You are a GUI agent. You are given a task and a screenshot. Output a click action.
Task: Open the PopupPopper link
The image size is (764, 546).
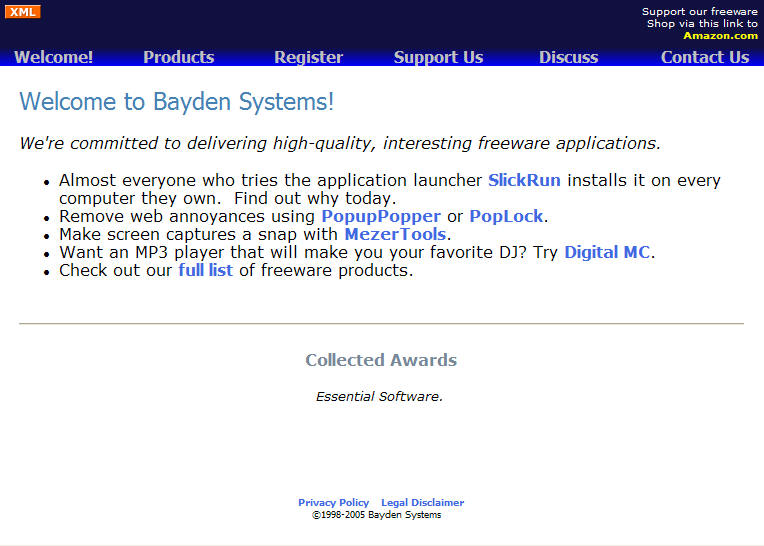381,216
